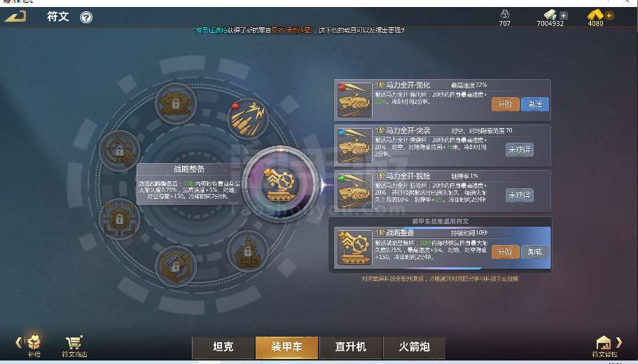Open the question mark help icon
The height and width of the screenshot is (364, 638).
tap(86, 17)
